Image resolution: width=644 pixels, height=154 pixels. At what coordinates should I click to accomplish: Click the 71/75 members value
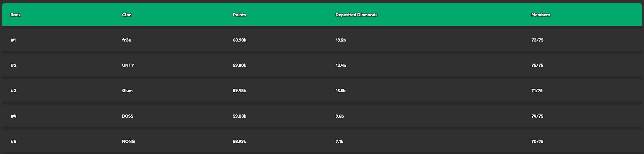coord(537,91)
